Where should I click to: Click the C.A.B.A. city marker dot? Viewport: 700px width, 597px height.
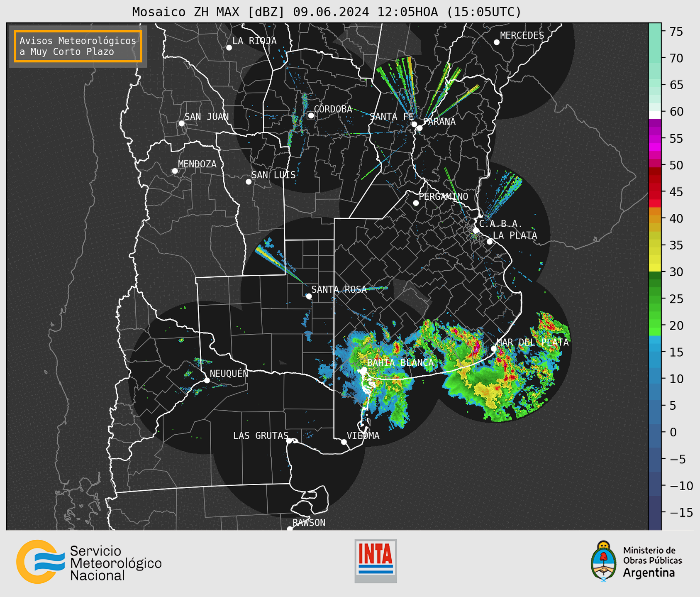476,230
